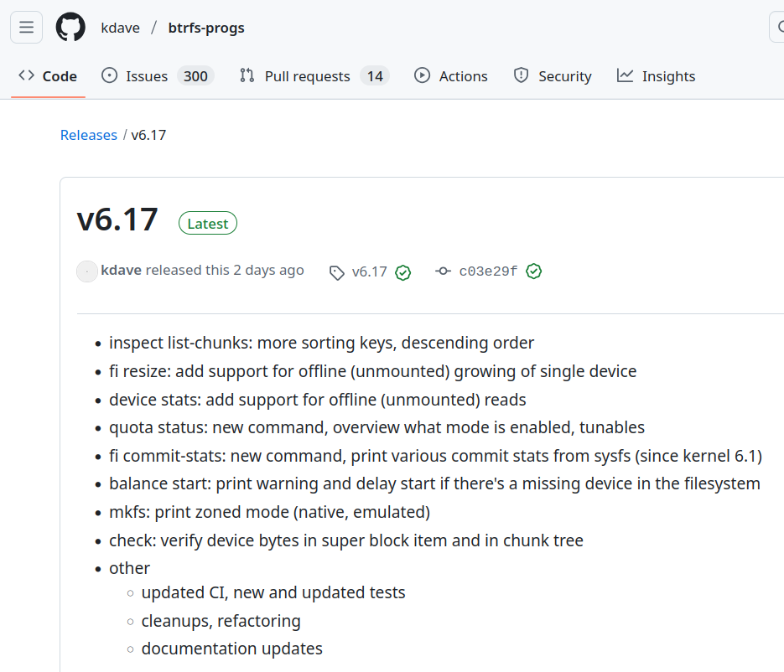Click the commit icon before c03e29f
Image resolution: width=784 pixels, height=672 pixels.
[x=444, y=271]
